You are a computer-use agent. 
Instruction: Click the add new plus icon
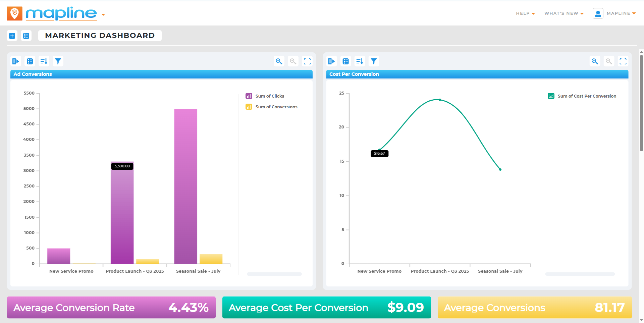click(12, 36)
